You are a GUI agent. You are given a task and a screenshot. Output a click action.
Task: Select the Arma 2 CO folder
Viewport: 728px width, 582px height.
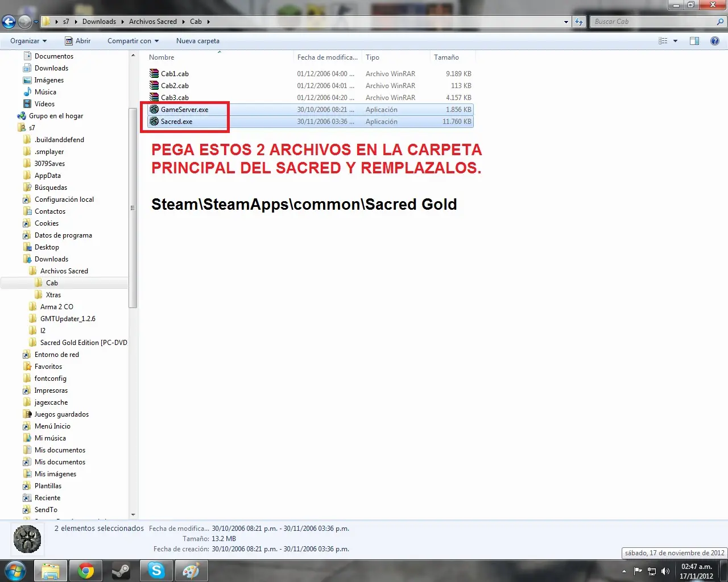tap(56, 307)
